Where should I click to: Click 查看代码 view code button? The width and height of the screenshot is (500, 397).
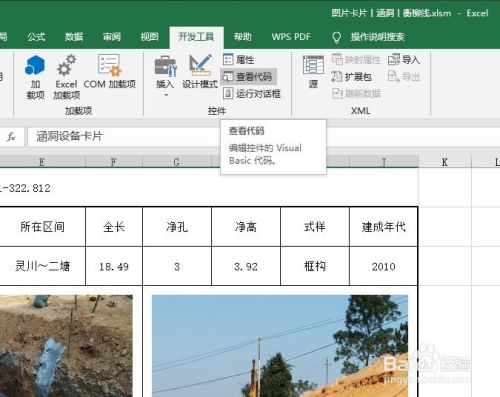248,77
